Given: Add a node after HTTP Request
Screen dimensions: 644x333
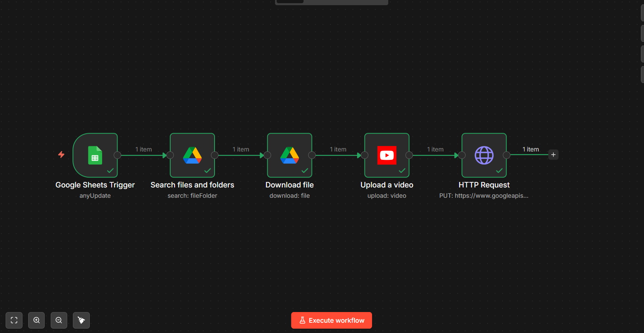Looking at the screenshot, I should click(553, 155).
